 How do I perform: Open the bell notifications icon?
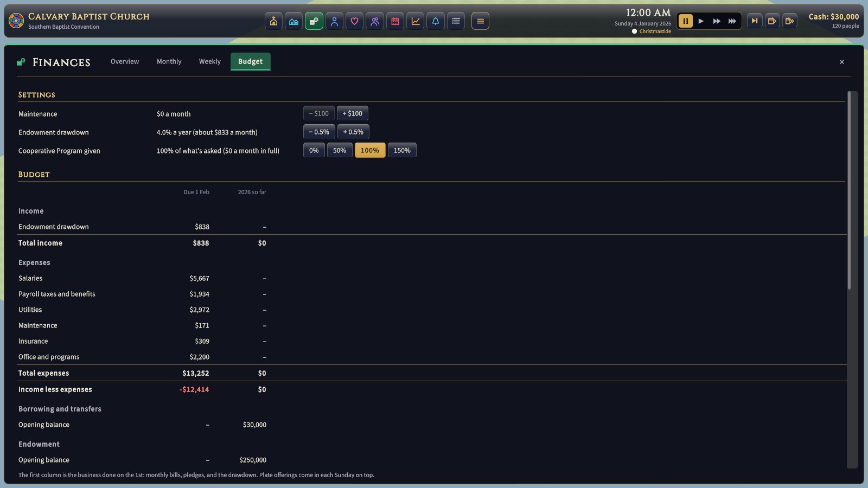click(x=436, y=21)
